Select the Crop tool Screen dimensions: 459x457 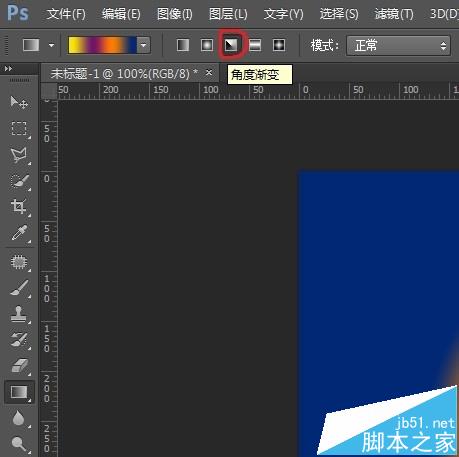point(19,207)
